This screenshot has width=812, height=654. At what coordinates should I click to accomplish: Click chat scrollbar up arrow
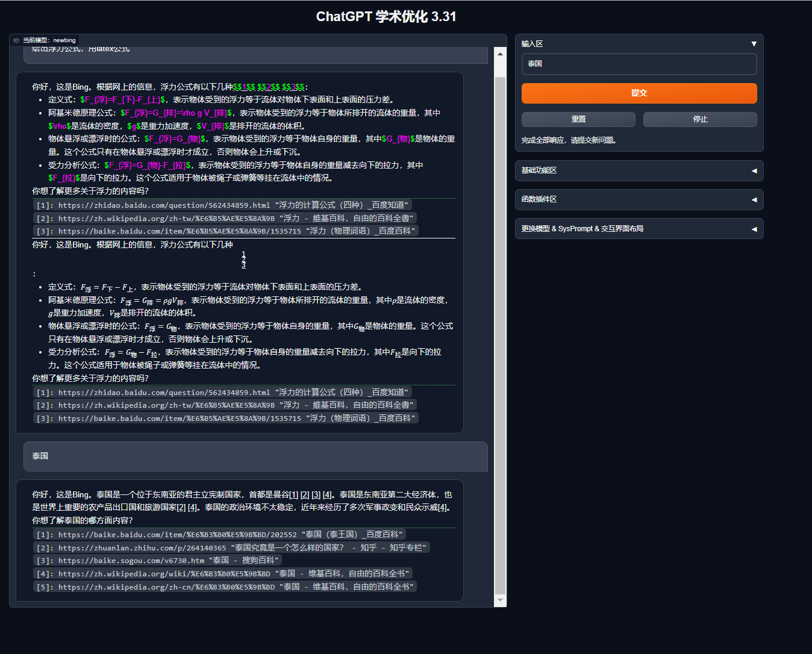500,54
